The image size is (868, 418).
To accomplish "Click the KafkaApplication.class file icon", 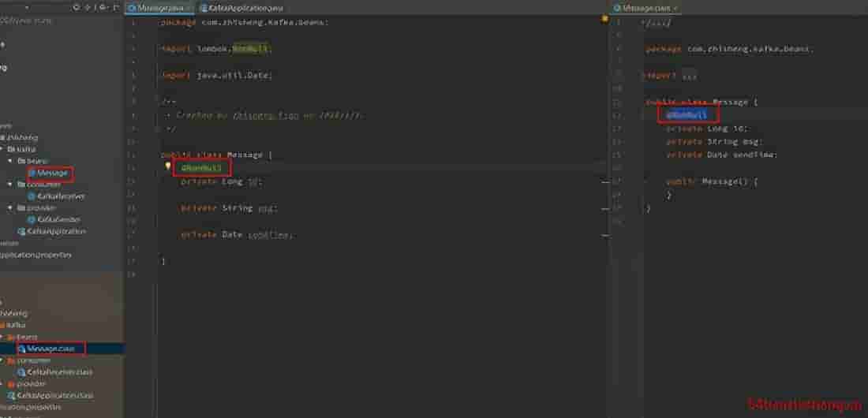I will tap(12, 395).
